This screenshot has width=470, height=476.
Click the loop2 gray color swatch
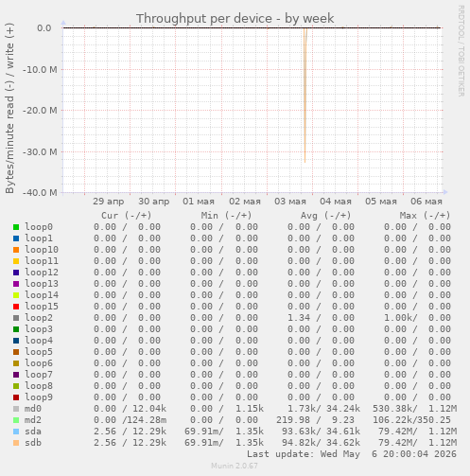click(x=16, y=318)
